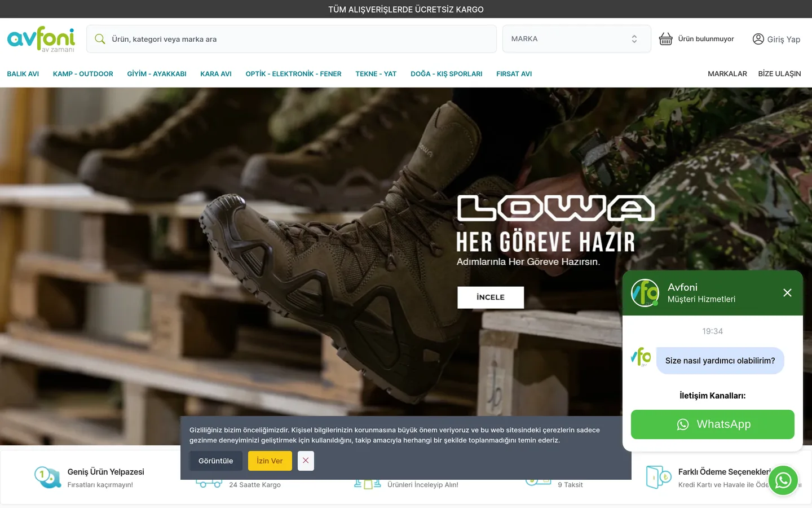Click the Avfoni avatar in chat header
Viewport: 812px width, 508px height.
click(x=645, y=293)
